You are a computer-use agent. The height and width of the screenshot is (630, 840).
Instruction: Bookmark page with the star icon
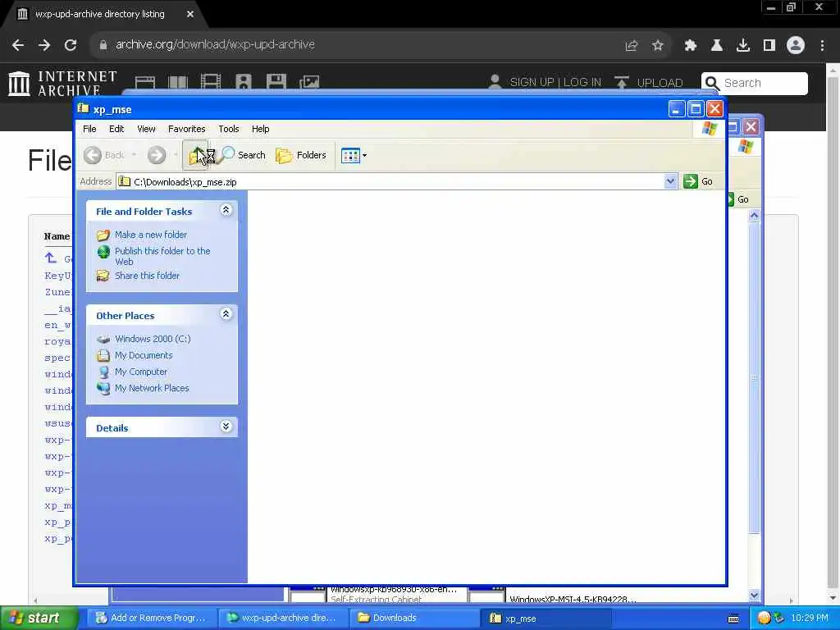click(x=658, y=46)
